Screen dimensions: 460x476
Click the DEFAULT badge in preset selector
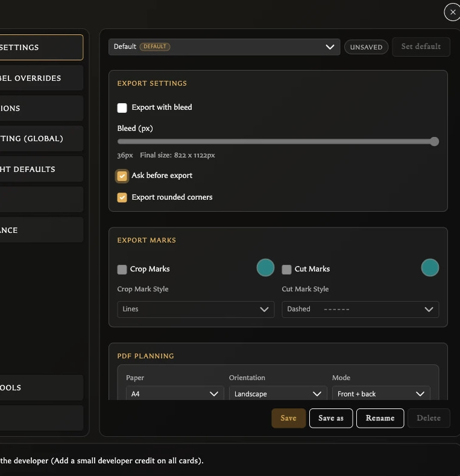155,46
